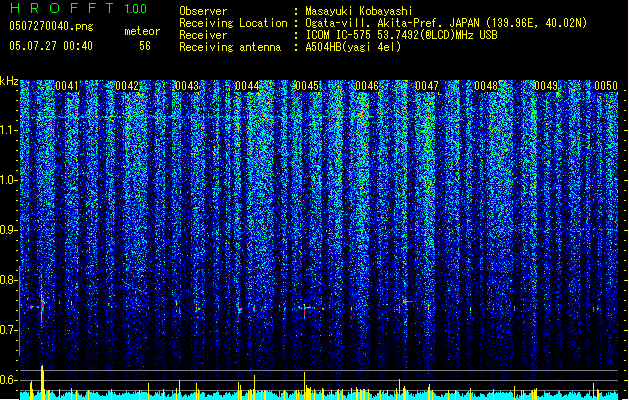Click the meteor count 56

[145, 46]
